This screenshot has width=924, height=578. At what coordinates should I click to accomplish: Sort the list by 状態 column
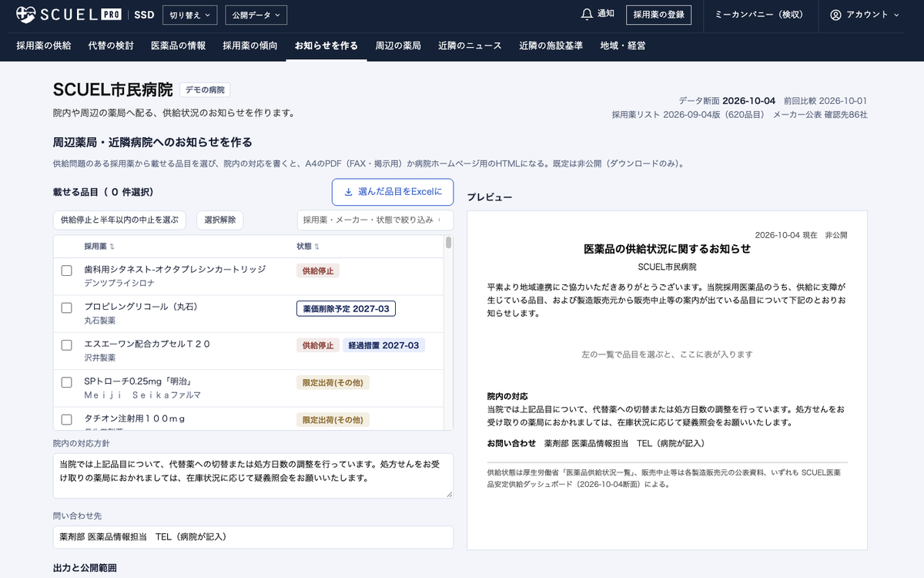click(x=306, y=247)
